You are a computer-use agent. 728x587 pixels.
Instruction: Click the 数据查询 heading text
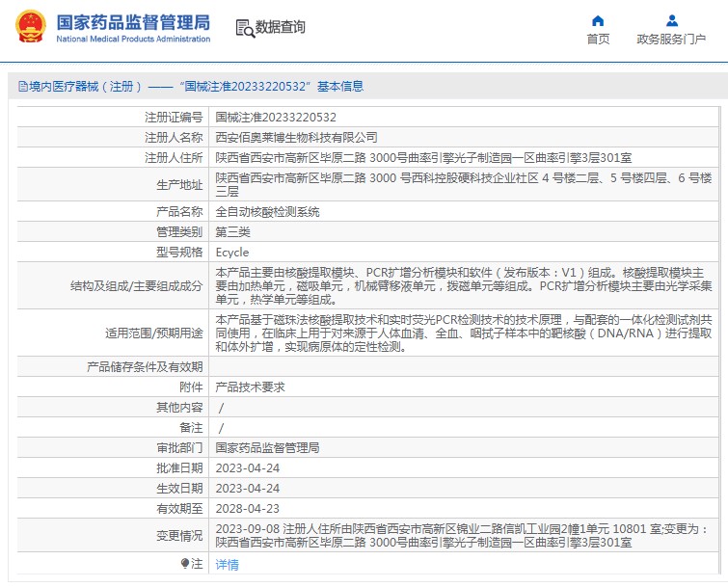coord(281,27)
